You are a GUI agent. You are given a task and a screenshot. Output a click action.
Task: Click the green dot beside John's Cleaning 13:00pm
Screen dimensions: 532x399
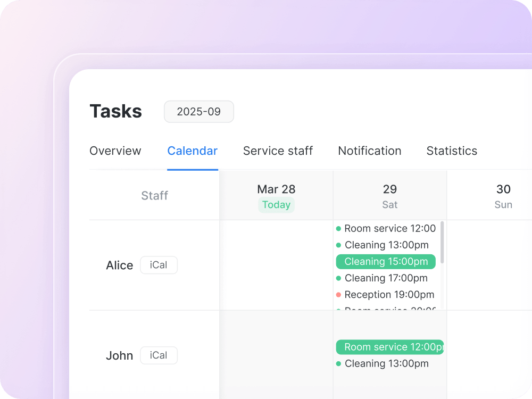tap(338, 363)
